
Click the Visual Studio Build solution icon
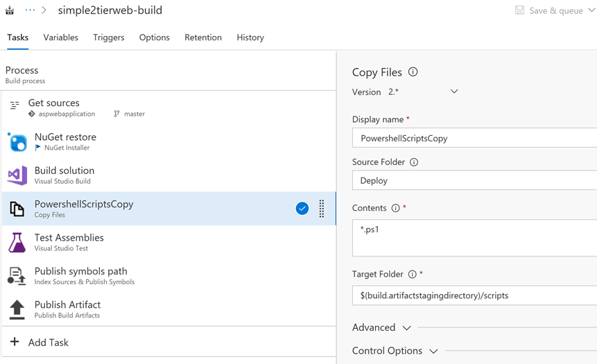[17, 175]
